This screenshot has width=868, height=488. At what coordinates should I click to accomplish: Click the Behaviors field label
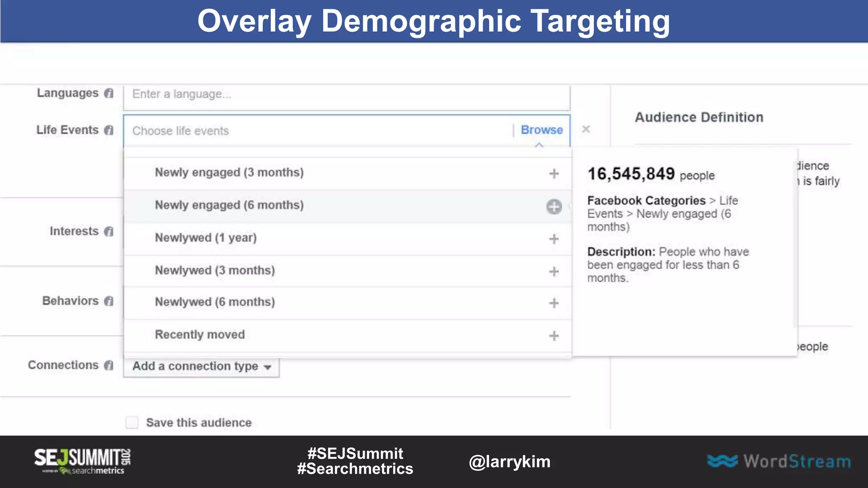coord(70,301)
